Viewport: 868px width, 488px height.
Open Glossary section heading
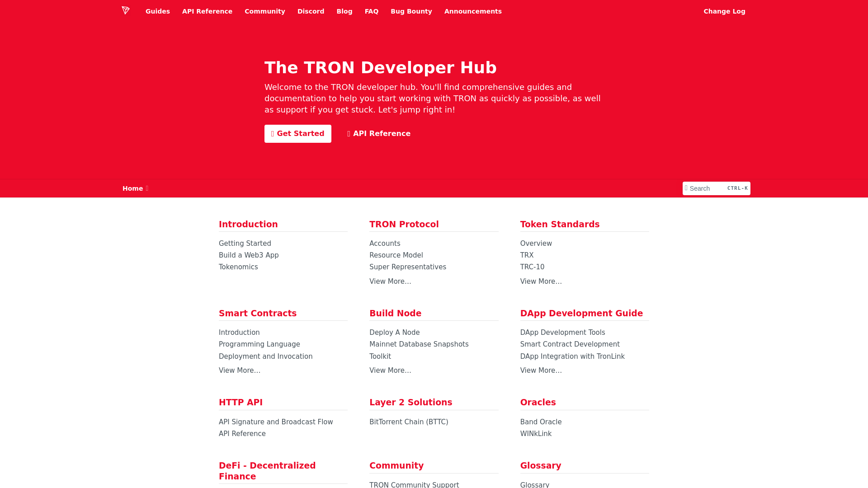(541, 465)
